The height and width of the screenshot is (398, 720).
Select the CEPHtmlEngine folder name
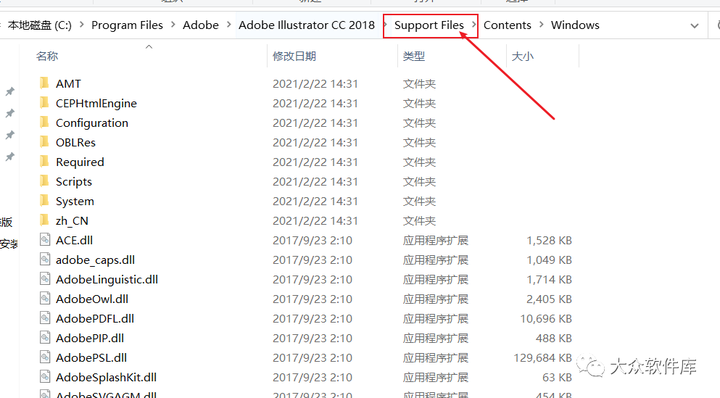(x=96, y=103)
